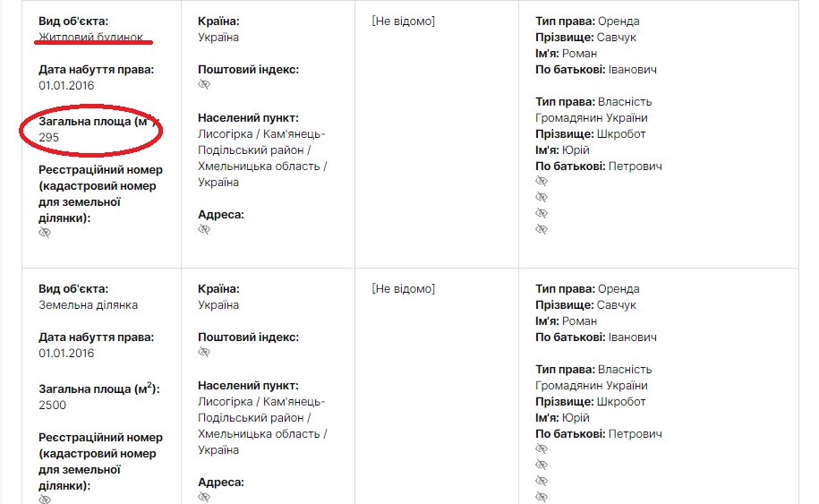Click Тип права: Оренда in the house row
The image size is (819, 504).
587,21
